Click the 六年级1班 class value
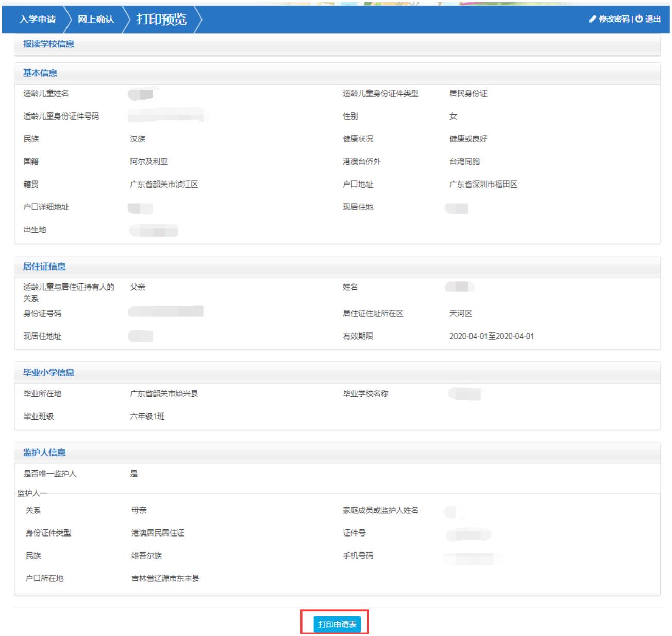672x636 pixels. [147, 416]
